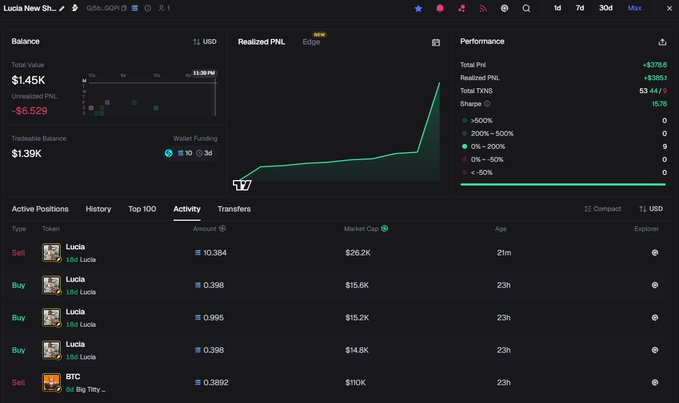Click the wallet funding source icon
Screen dimensions: 679x403
pyautogui.click(x=168, y=153)
